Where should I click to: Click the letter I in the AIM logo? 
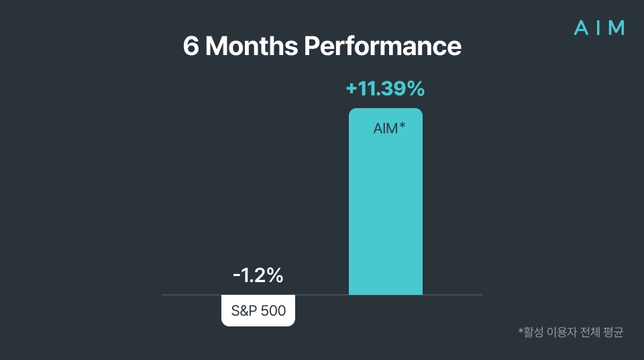pos(599,28)
